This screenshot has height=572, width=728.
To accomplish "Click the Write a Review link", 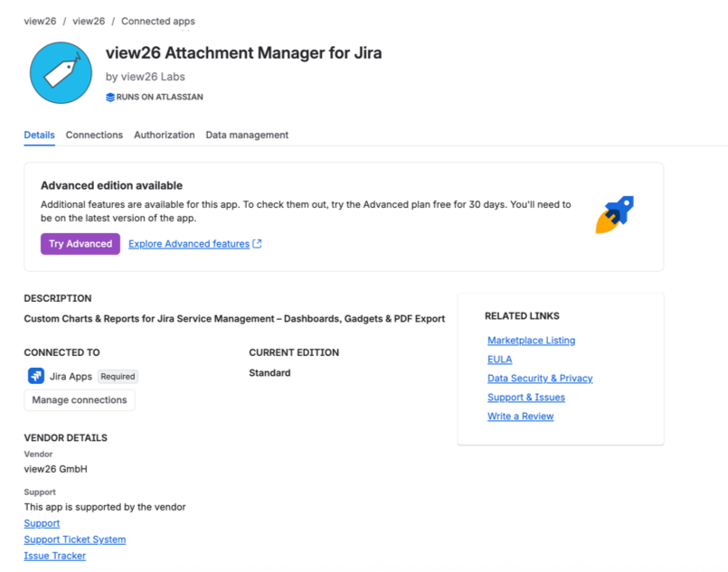I will click(x=521, y=417).
